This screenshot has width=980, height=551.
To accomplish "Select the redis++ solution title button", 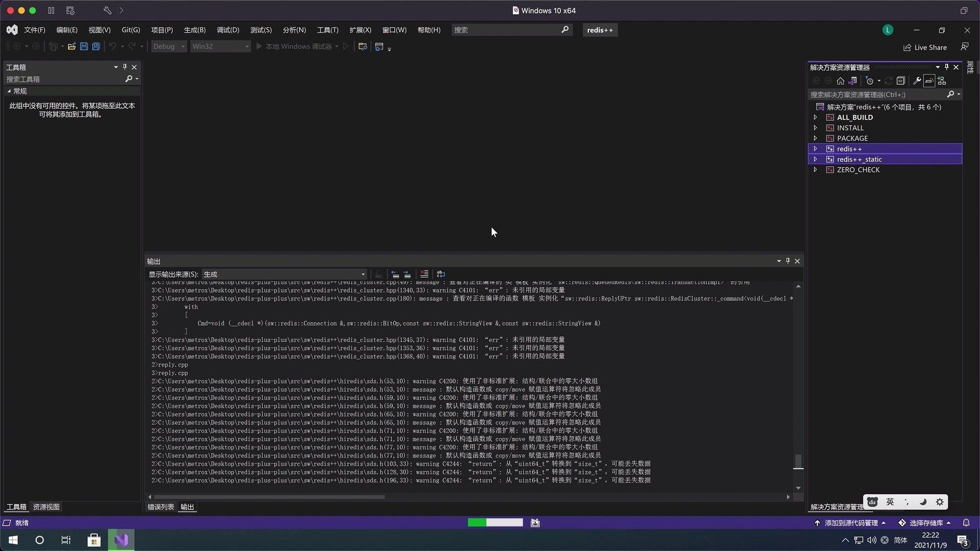I will point(600,30).
